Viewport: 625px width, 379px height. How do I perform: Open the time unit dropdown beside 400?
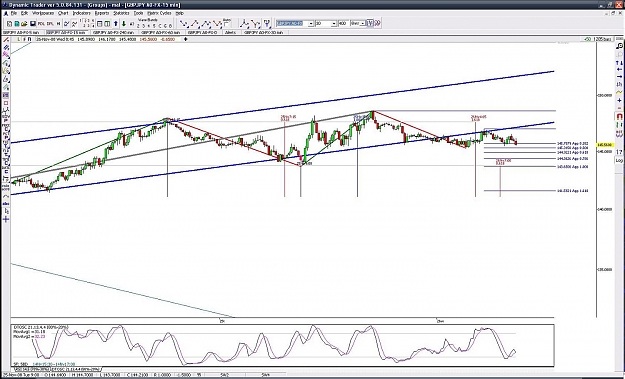(363, 24)
